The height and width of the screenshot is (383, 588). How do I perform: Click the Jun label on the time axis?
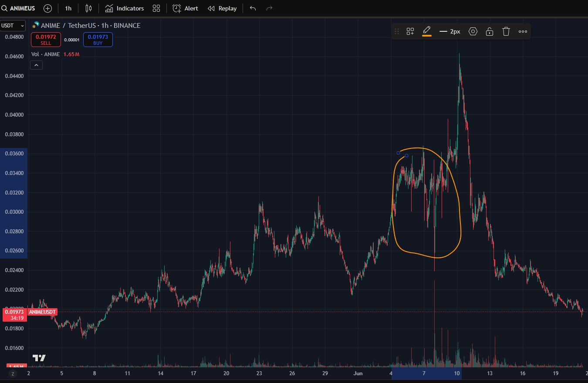[x=358, y=373]
